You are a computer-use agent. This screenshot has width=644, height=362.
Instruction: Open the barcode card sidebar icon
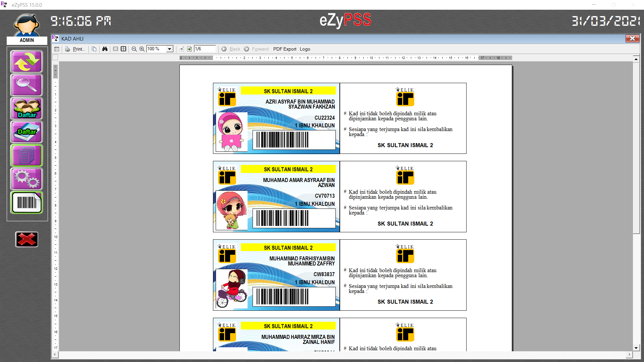pos(26,202)
